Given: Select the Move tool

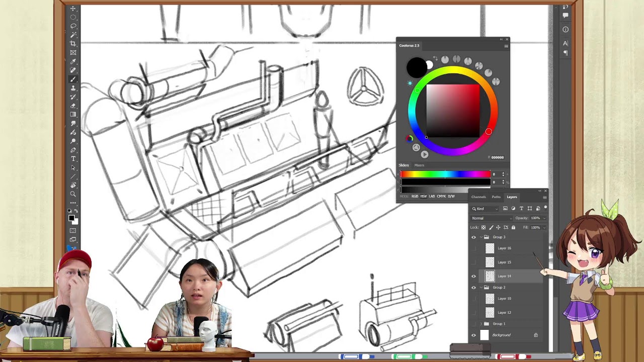Looking at the screenshot, I should 73,9.
